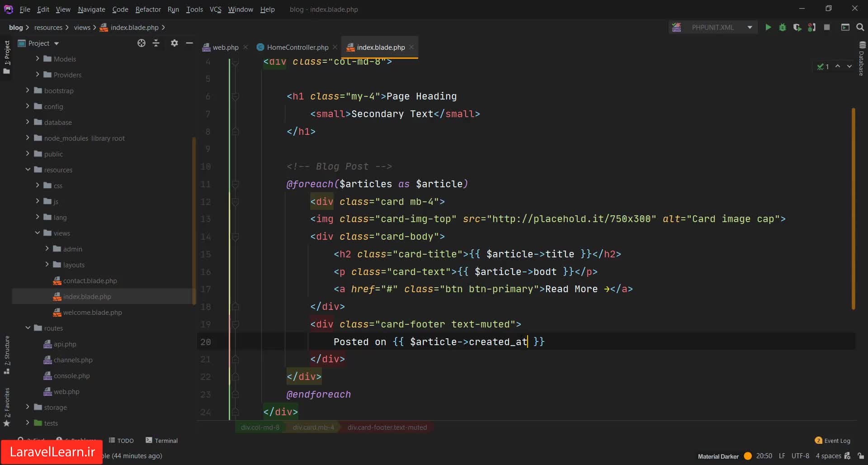Open the Terminal tool window
Viewport: 868px width, 465px height.
tap(162, 441)
